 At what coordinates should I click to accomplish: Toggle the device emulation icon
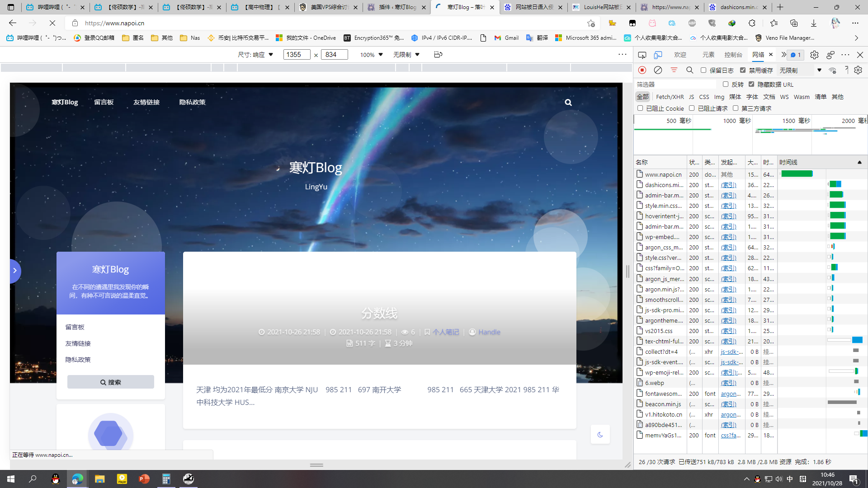(x=658, y=55)
